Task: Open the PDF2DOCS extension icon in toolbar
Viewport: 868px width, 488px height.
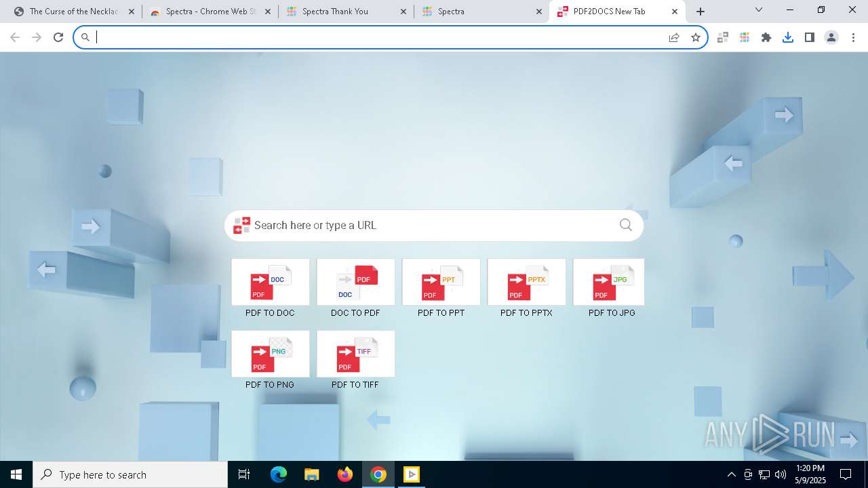Action: 723,37
